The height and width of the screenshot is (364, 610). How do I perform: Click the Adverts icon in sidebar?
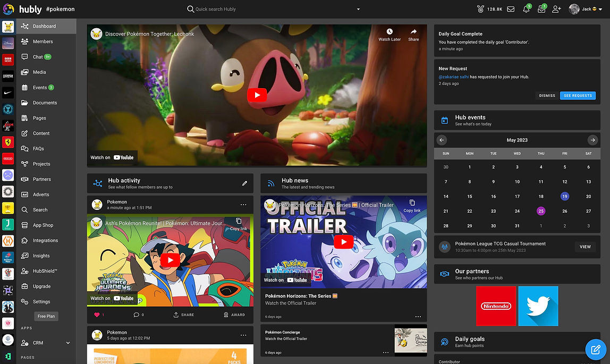click(x=24, y=194)
